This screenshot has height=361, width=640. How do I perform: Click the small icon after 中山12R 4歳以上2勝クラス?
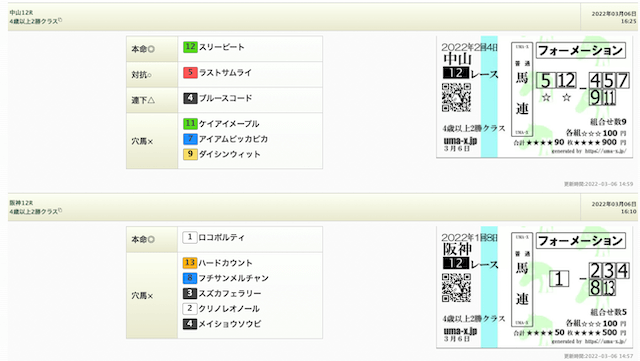click(x=60, y=19)
